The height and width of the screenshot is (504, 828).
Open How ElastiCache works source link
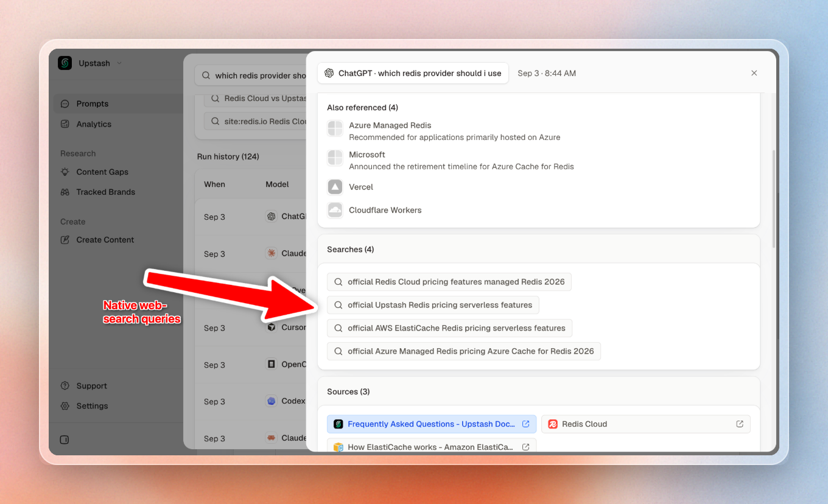tap(432, 447)
